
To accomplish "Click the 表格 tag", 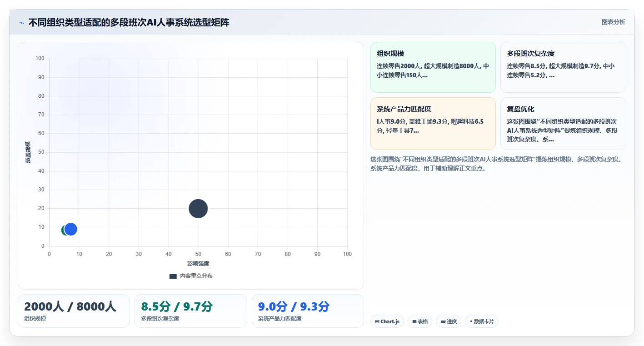I will [420, 321].
